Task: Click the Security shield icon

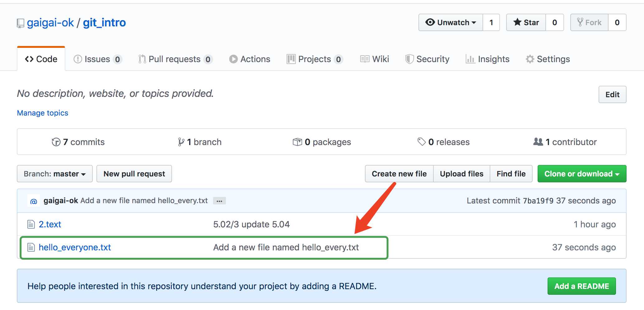Action: pyautogui.click(x=409, y=59)
